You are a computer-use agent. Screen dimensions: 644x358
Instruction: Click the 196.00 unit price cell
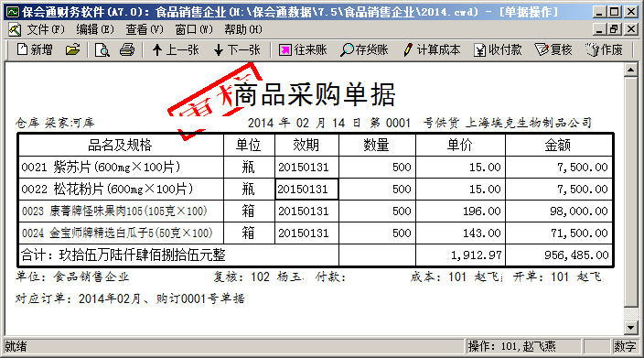(460, 212)
